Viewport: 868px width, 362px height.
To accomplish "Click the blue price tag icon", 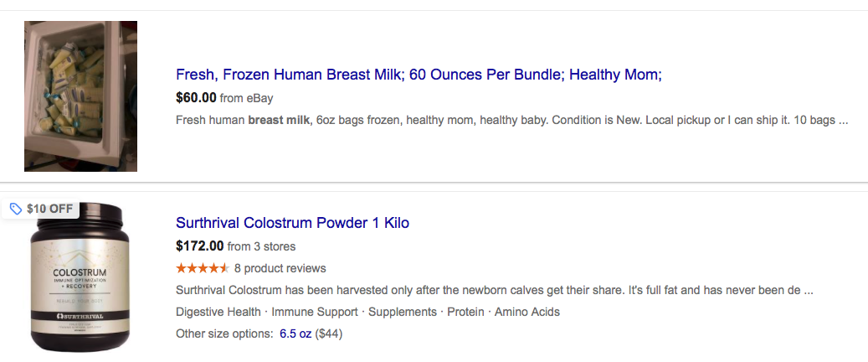I will 16,209.
